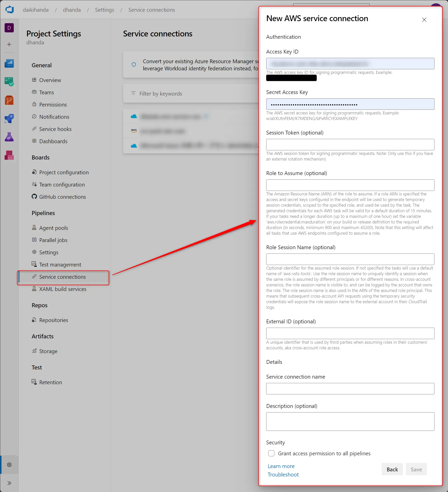Enable Grant access permission to all pipelines
The image size is (448, 492).
click(271, 453)
